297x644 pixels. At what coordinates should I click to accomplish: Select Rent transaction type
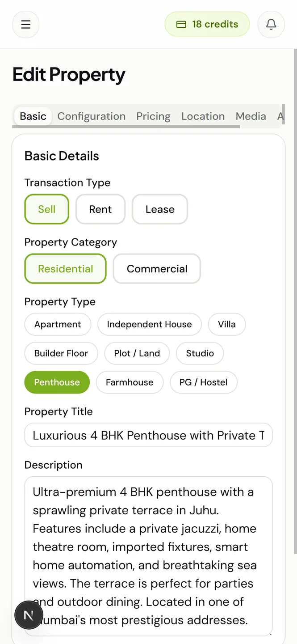coord(100,209)
